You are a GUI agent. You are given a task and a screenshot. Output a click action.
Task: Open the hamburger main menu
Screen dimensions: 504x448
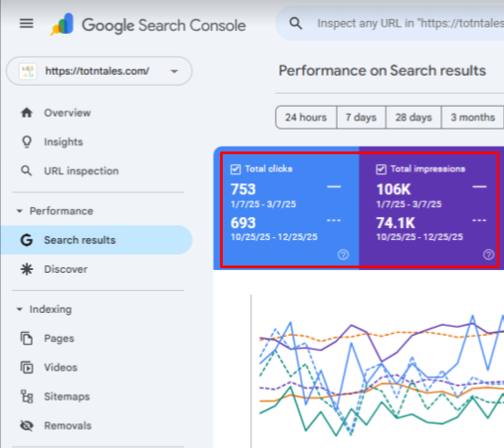[x=26, y=24]
